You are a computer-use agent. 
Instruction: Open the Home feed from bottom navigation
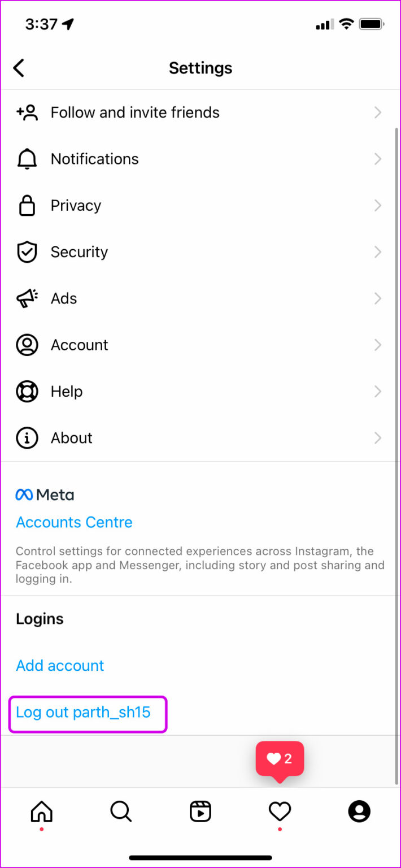tap(40, 811)
